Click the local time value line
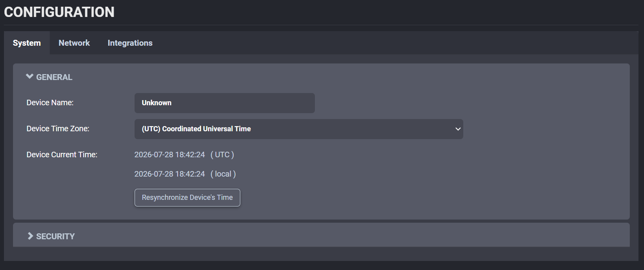 (185, 174)
